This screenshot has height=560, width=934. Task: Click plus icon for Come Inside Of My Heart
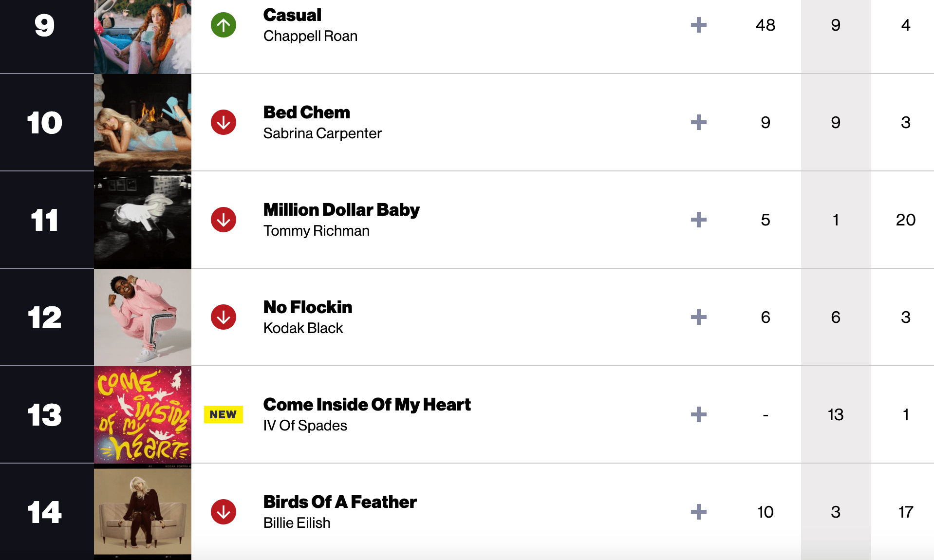(698, 414)
